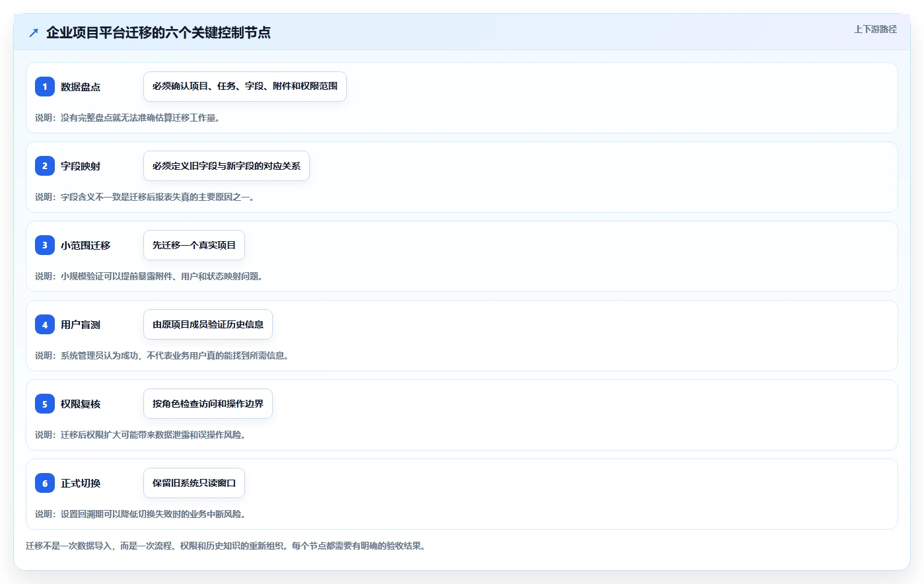Click the 上下游路径 label

[x=875, y=29]
